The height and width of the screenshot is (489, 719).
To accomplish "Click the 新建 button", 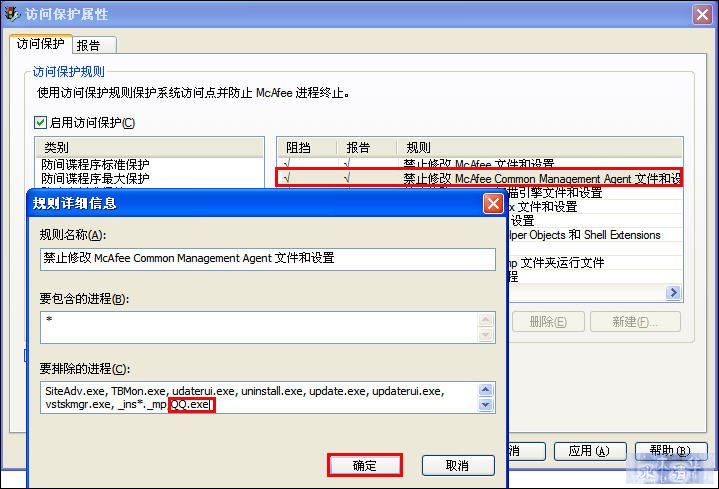I will [x=635, y=322].
